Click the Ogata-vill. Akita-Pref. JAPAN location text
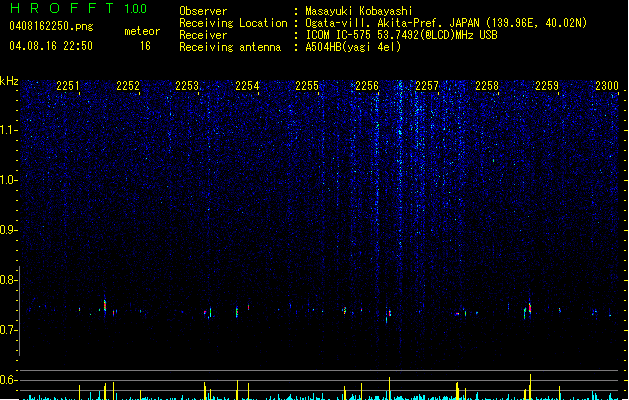Image resolution: width=629 pixels, height=400 pixels. coord(446,23)
